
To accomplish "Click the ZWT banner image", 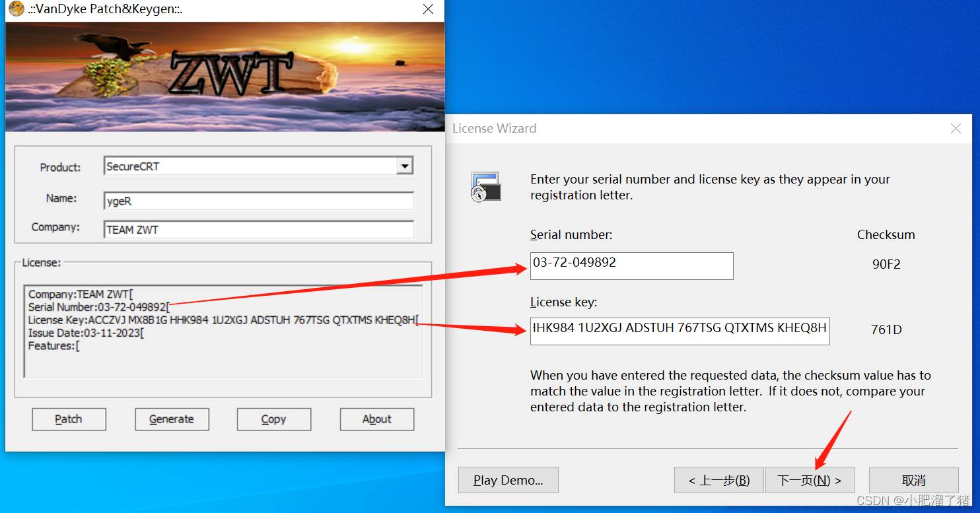I will coord(225,77).
